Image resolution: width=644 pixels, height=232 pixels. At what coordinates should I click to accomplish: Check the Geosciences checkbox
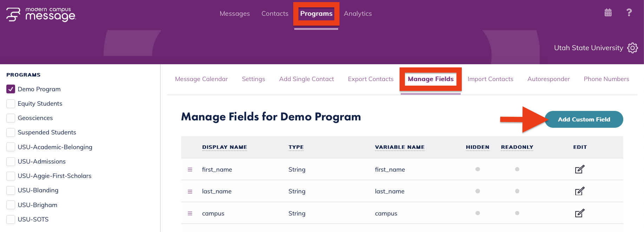[x=11, y=118]
